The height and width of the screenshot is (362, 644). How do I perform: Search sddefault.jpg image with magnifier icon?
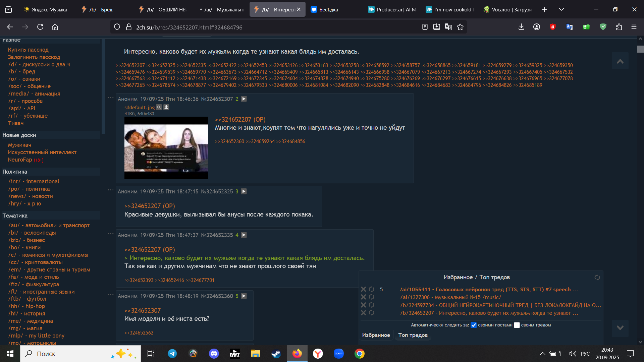point(159,107)
